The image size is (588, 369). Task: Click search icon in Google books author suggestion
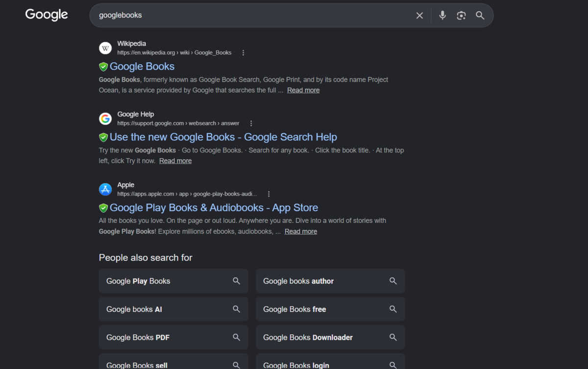393,281
